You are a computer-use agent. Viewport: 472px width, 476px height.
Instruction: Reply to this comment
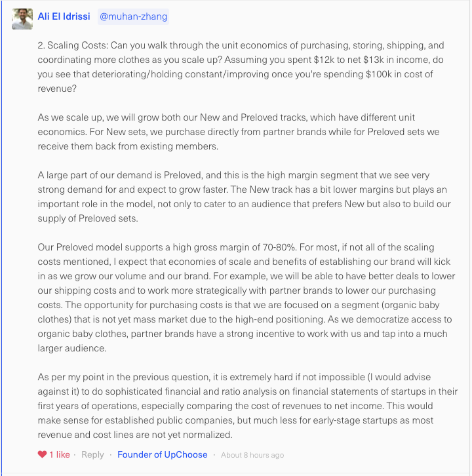coord(92,454)
